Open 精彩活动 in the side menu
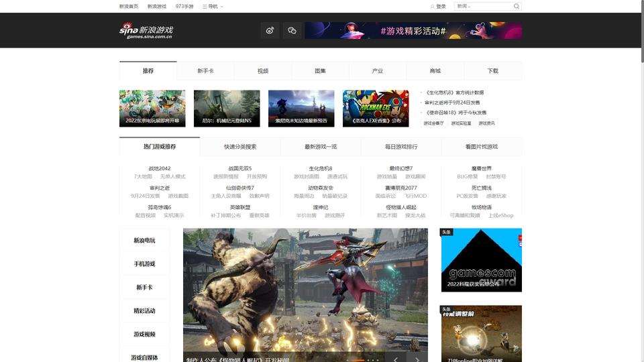Image resolution: width=644 pixels, height=362 pixels. 144,310
